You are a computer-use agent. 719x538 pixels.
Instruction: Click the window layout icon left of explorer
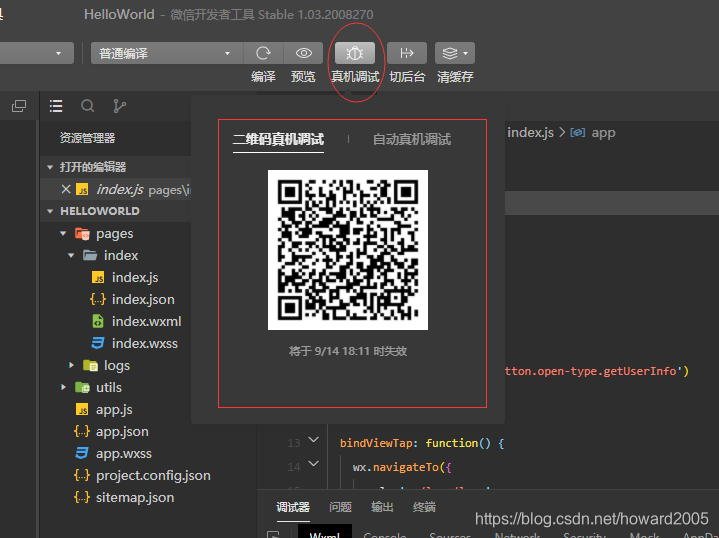[19, 106]
